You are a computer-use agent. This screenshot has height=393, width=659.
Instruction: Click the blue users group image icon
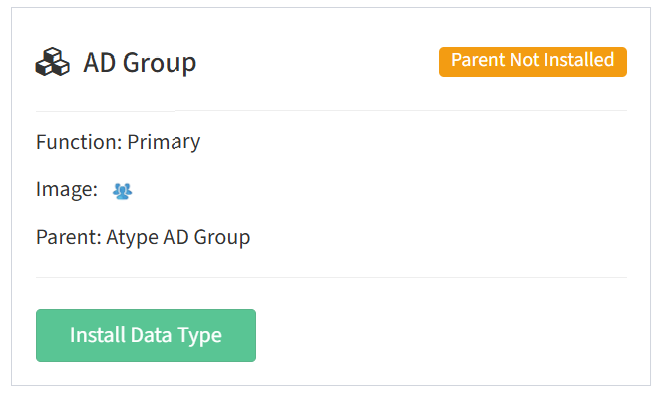point(122,191)
